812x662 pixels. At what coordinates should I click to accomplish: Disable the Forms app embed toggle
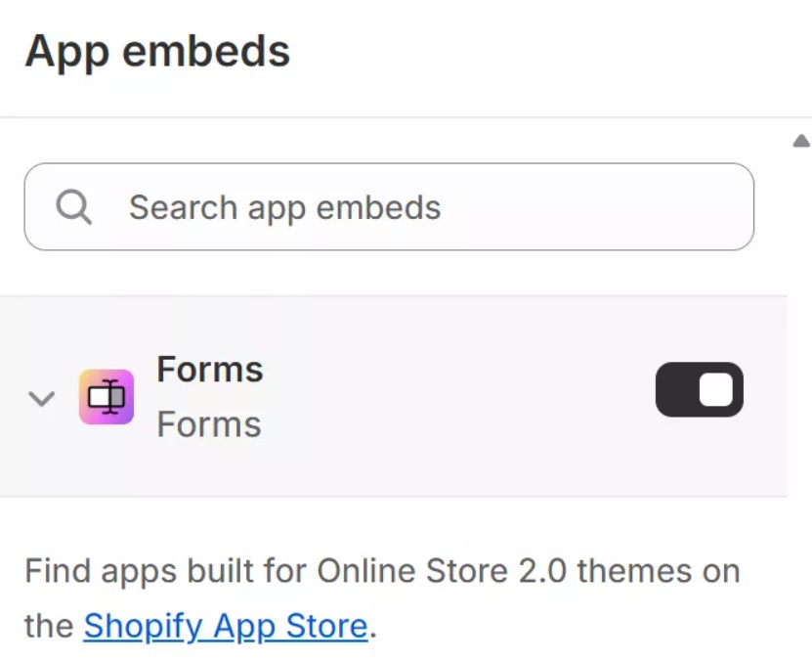pos(699,388)
